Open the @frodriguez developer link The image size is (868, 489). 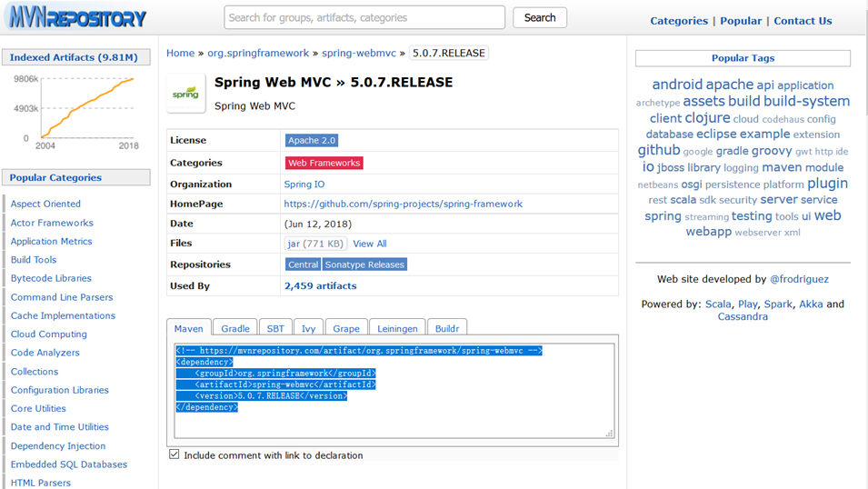pyautogui.click(x=799, y=279)
